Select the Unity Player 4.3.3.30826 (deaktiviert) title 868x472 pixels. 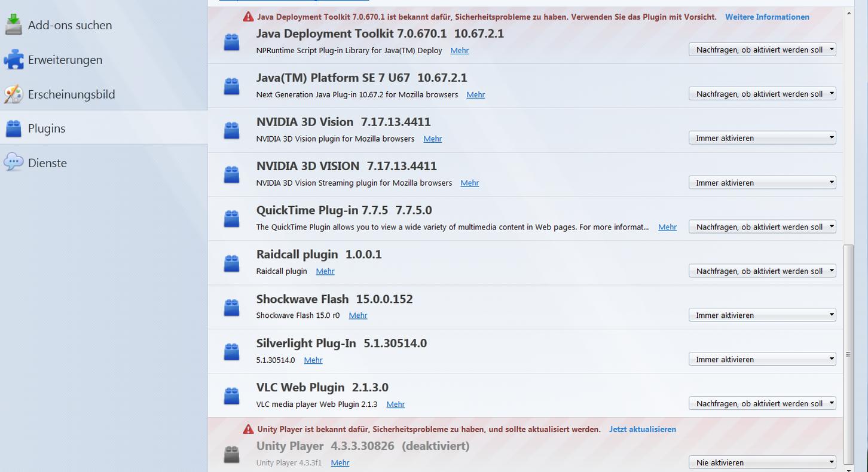click(363, 446)
